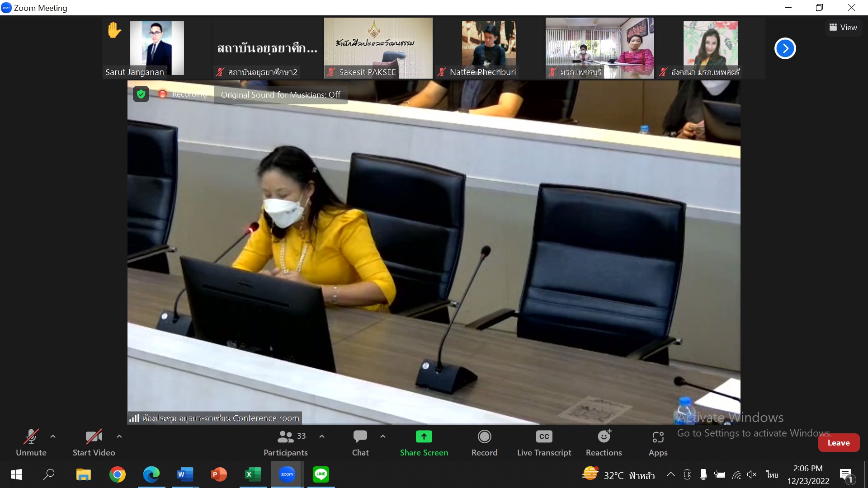
Task: Click the Zoom logo in the title bar
Action: coord(6,8)
